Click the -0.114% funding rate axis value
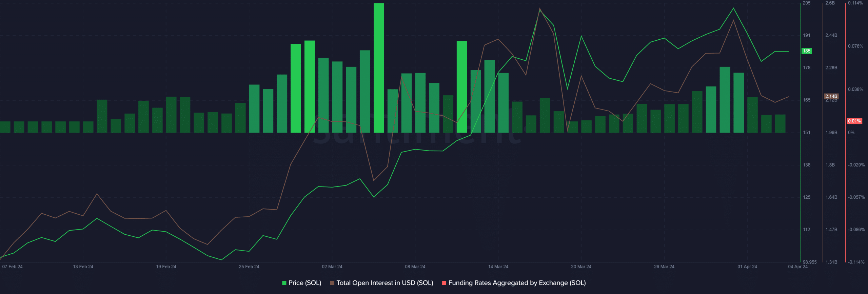 tap(856, 262)
